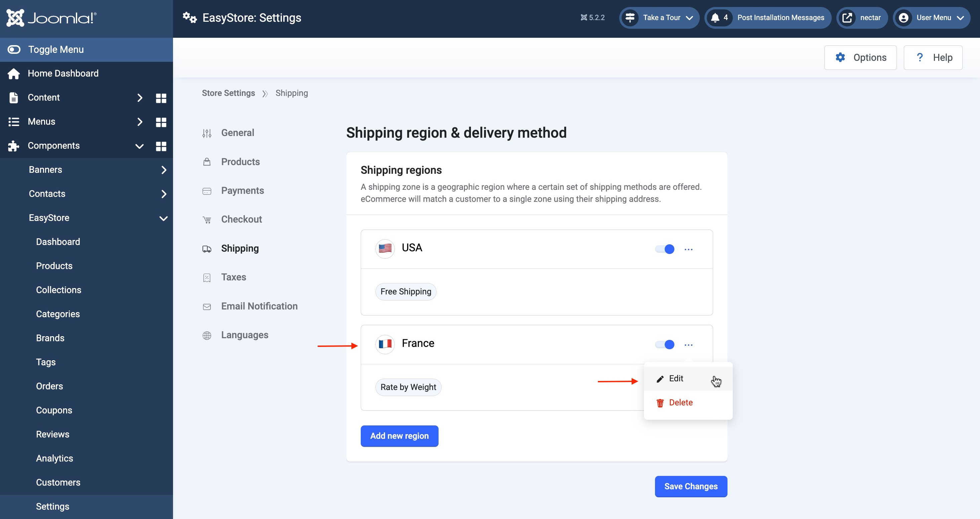The height and width of the screenshot is (519, 980).
Task: Select Edit from the France context menu
Action: point(676,379)
